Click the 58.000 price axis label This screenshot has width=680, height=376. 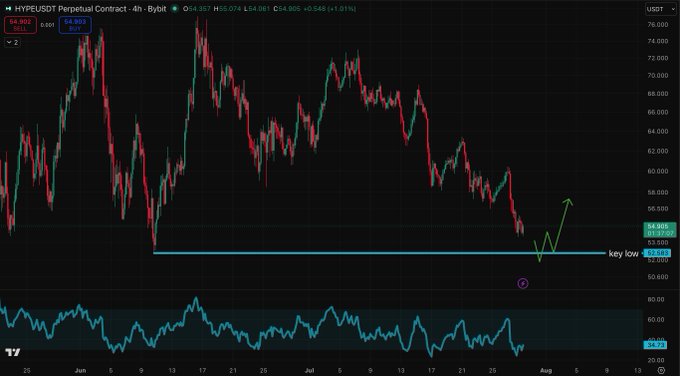(x=657, y=192)
